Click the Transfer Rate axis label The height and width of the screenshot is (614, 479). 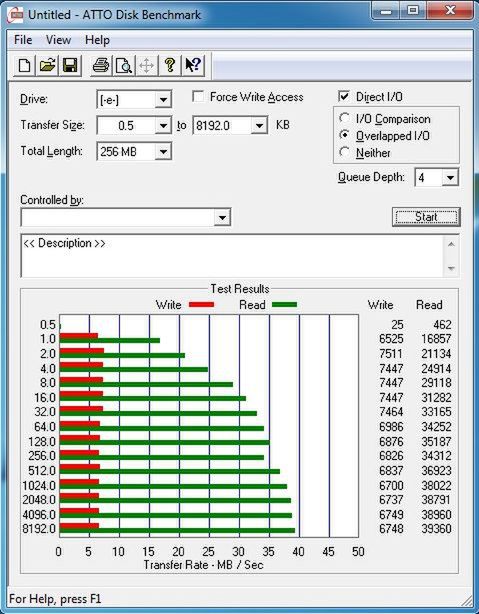203,565
